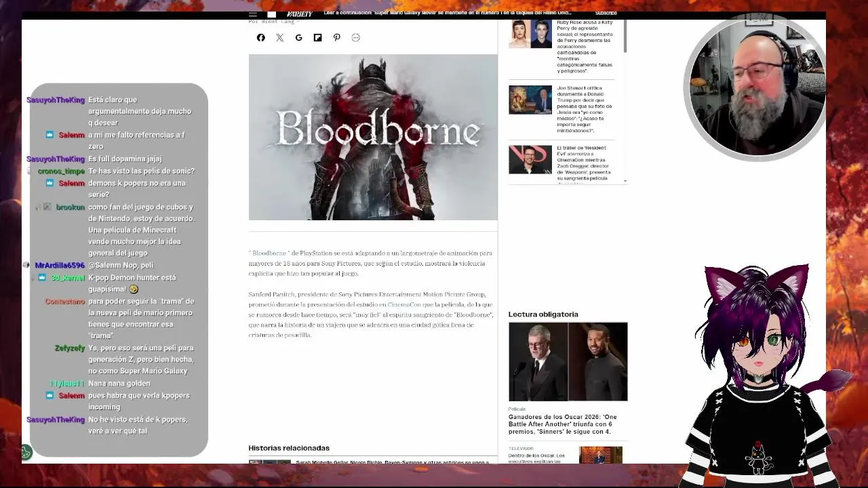Click username Zefyzefy in chat
This screenshot has height=488, width=868.
coord(70,348)
